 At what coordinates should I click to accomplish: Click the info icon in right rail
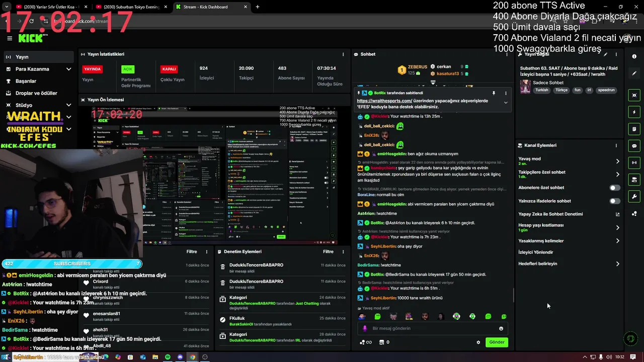tap(634, 56)
